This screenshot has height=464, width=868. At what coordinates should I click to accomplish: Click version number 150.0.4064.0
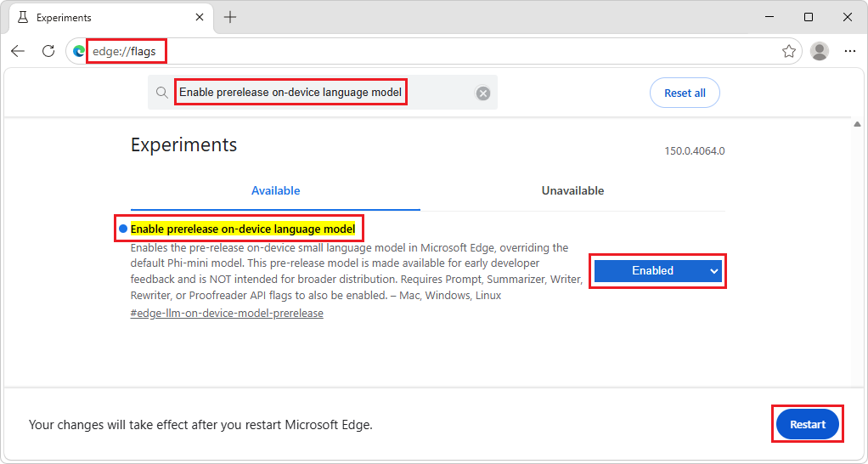pos(695,151)
